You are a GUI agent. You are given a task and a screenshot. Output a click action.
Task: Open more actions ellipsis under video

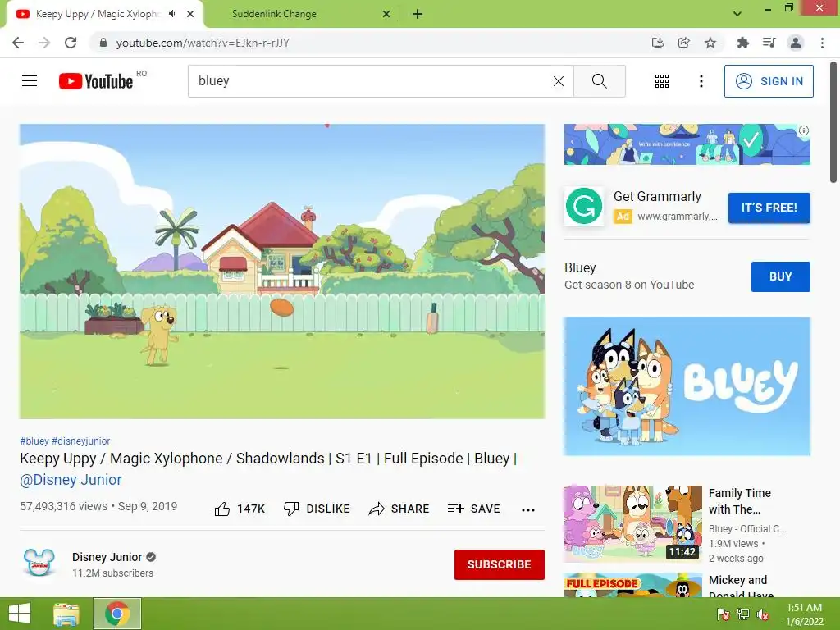pyautogui.click(x=528, y=509)
